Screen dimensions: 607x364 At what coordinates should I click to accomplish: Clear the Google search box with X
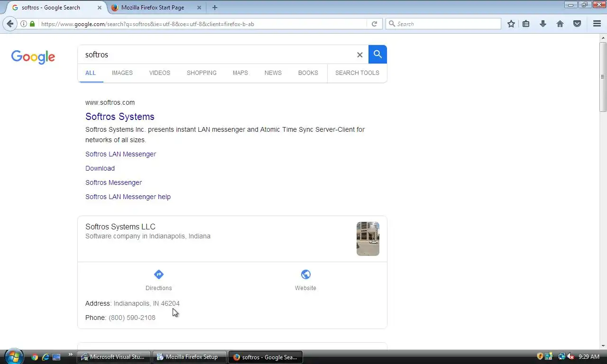pyautogui.click(x=359, y=55)
